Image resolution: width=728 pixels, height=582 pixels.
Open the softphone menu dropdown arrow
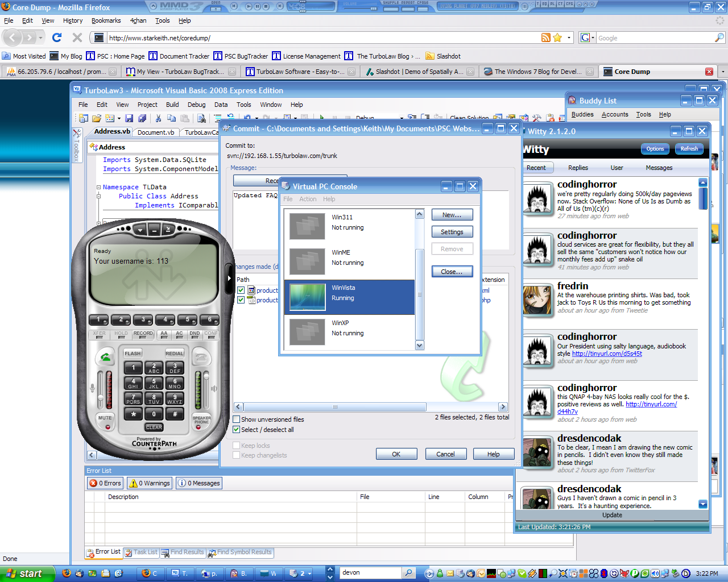140,230
